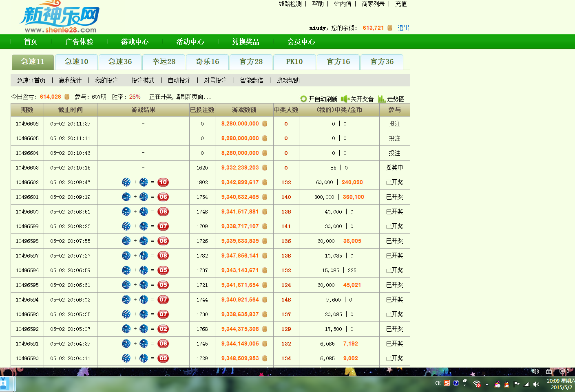Click coin icon next to 9,332,239,203
575x392 pixels.
(265, 167)
